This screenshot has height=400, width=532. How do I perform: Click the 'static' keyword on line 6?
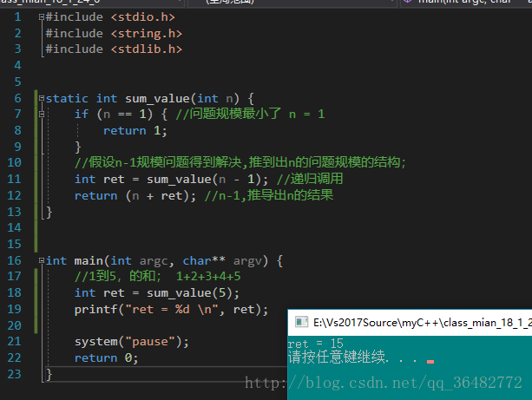coord(67,99)
